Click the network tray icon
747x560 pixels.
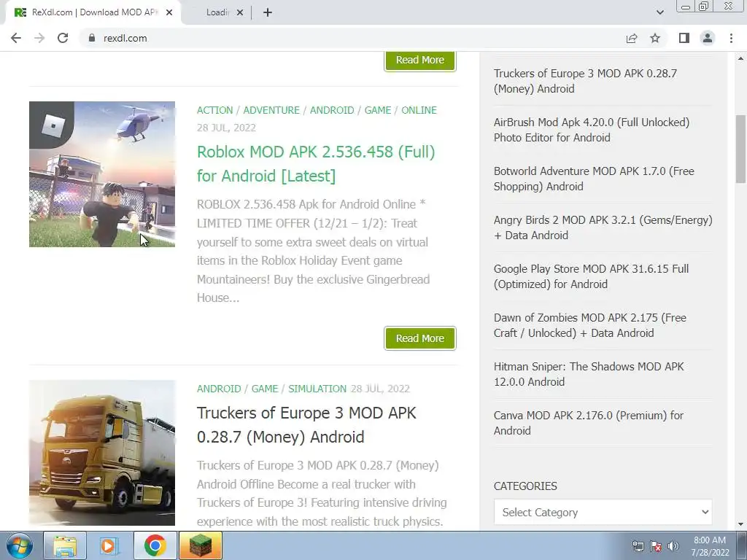click(x=638, y=546)
